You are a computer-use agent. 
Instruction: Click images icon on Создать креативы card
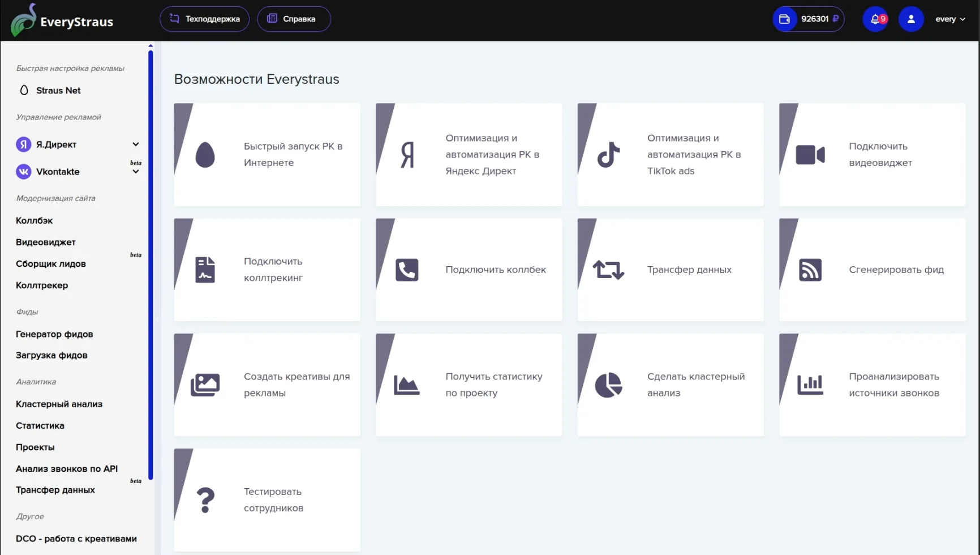205,385
